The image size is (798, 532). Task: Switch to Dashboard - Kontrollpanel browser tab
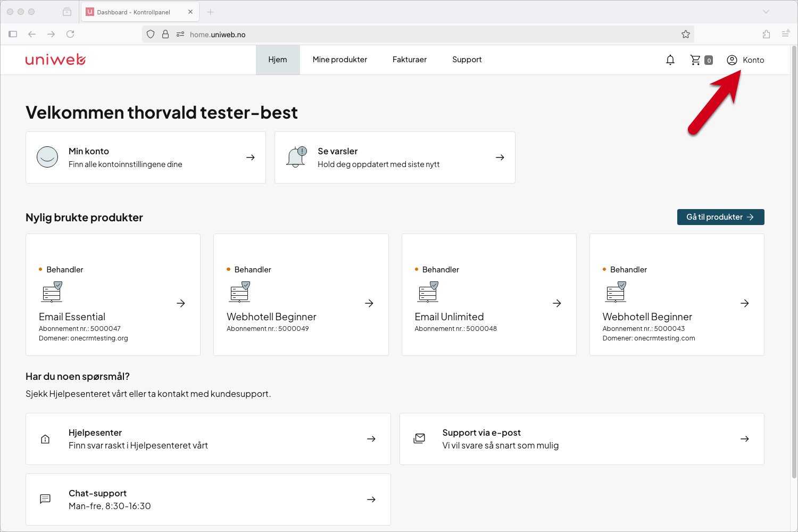140,12
